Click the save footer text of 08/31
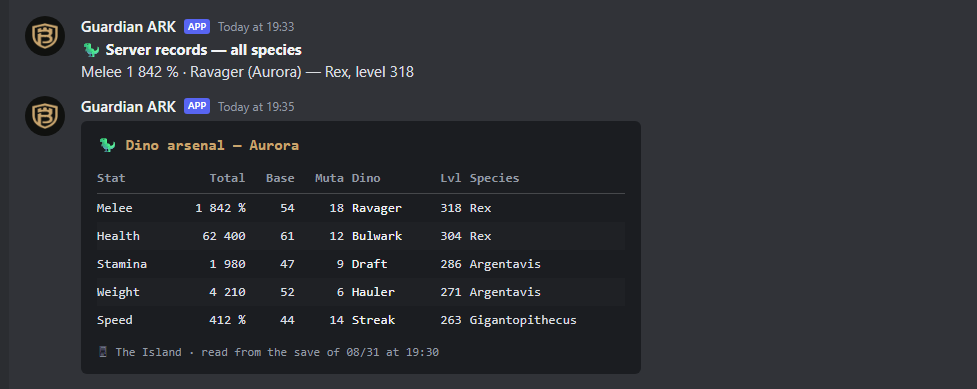Viewport: 977px width, 389px height. point(277,352)
